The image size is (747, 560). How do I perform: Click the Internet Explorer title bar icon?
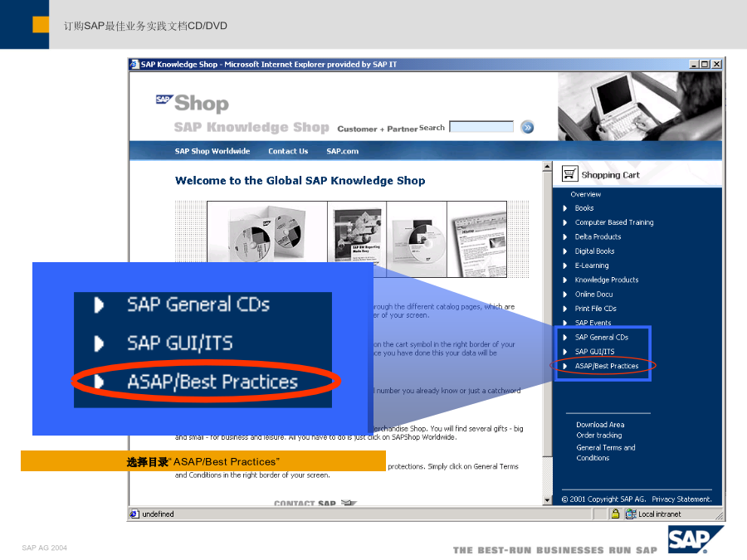point(134,64)
